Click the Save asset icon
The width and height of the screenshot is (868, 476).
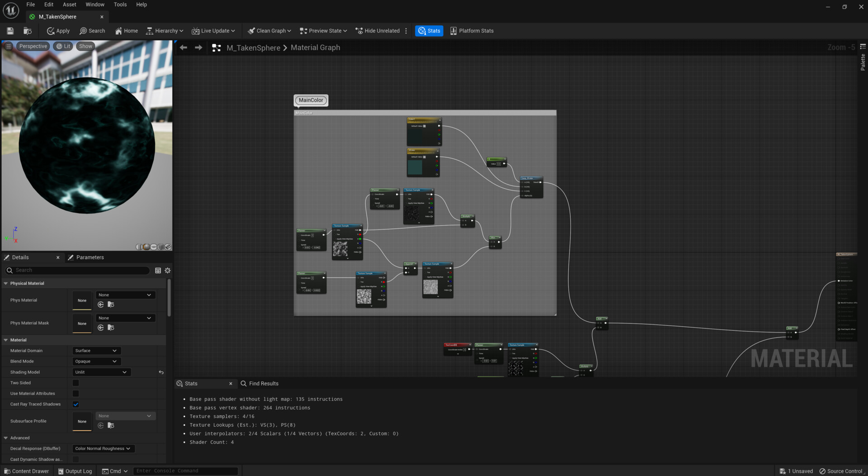click(x=10, y=31)
